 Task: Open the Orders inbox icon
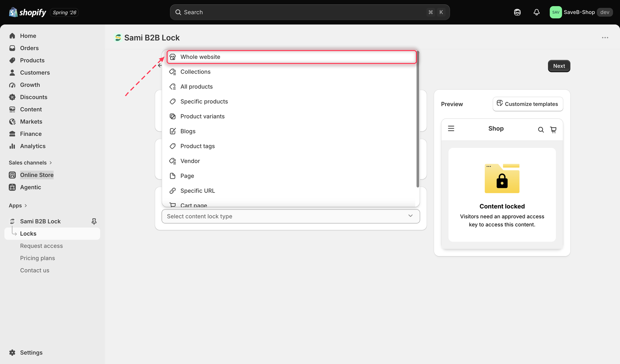click(x=12, y=48)
